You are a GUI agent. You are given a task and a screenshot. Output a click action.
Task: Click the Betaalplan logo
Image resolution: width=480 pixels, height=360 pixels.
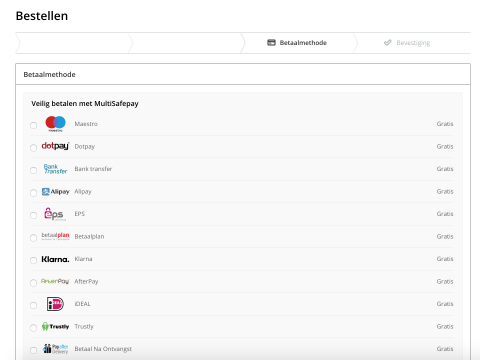point(55,236)
